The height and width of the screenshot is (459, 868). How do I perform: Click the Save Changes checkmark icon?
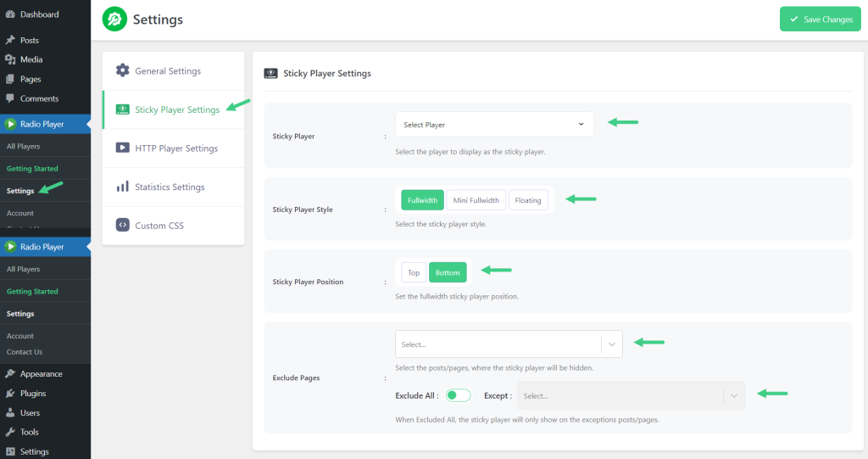(x=793, y=19)
